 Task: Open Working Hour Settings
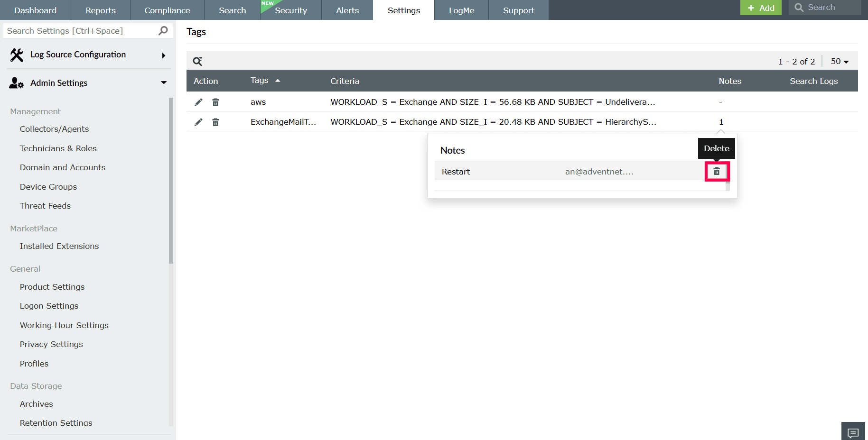pyautogui.click(x=64, y=325)
